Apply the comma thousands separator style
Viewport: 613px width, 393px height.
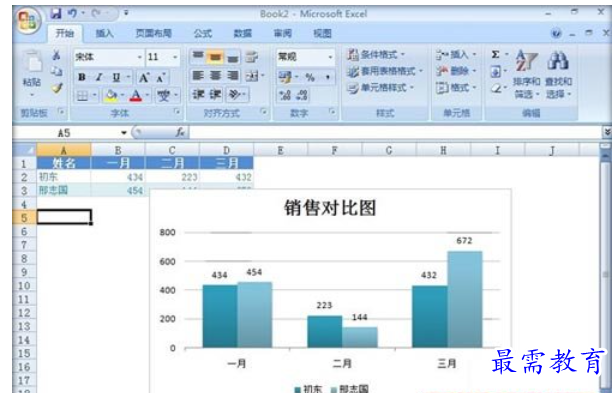click(x=328, y=77)
